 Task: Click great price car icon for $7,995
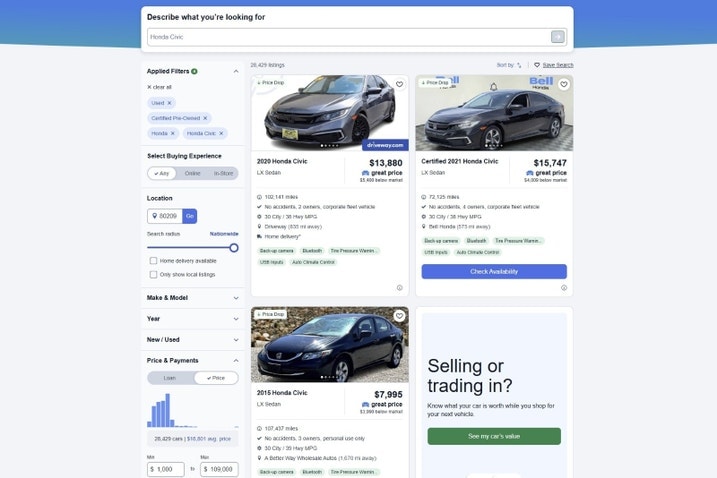(x=365, y=404)
